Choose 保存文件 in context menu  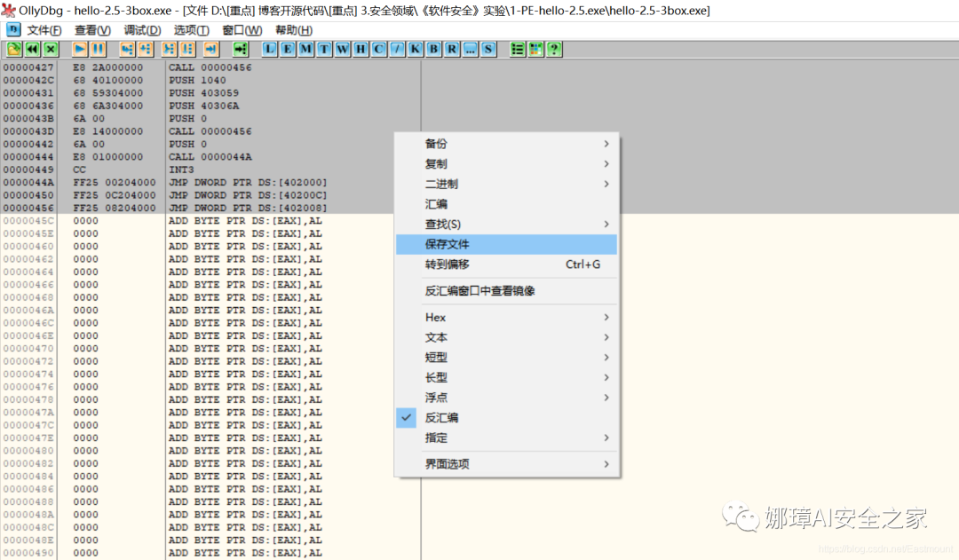click(506, 245)
